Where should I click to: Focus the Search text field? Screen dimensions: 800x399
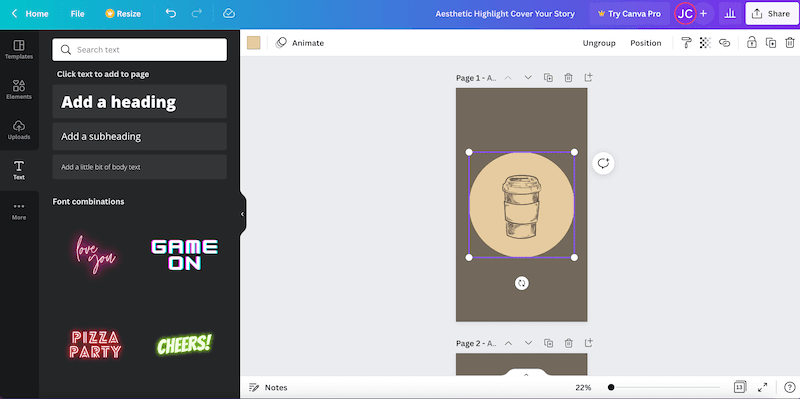point(139,49)
